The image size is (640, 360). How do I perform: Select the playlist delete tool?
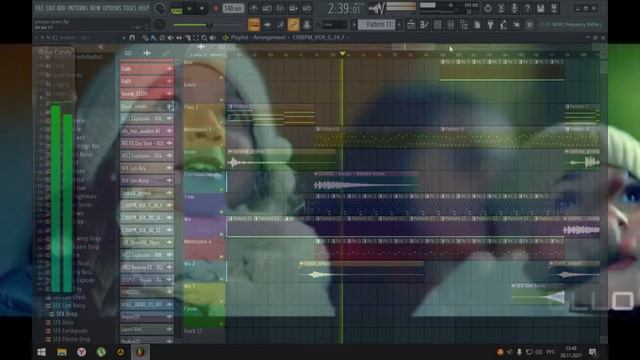[x=162, y=38]
